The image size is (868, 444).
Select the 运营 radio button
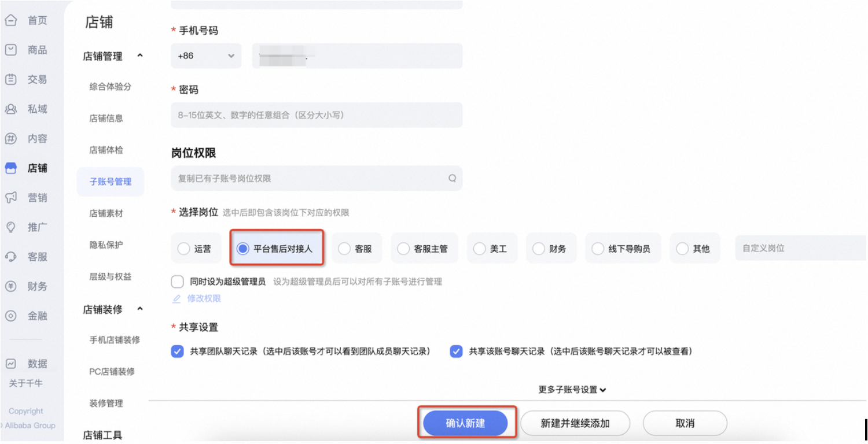[183, 249]
